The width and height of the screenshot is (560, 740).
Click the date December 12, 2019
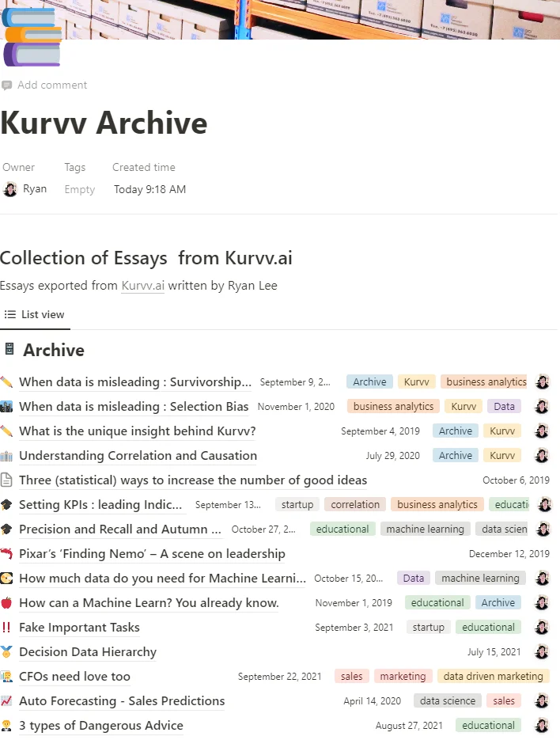click(x=509, y=554)
